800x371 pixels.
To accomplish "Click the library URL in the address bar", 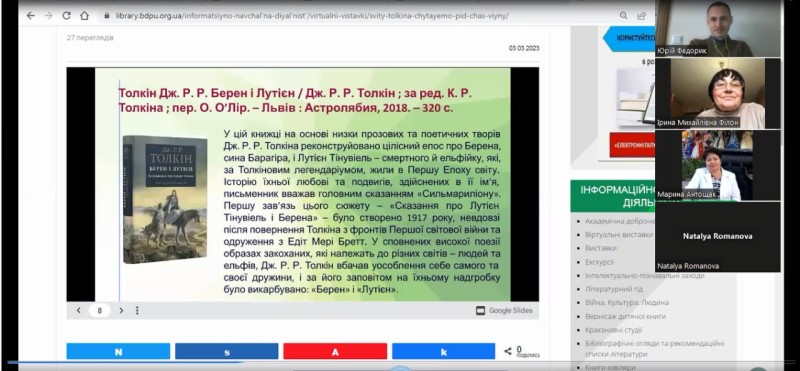I will [x=312, y=16].
